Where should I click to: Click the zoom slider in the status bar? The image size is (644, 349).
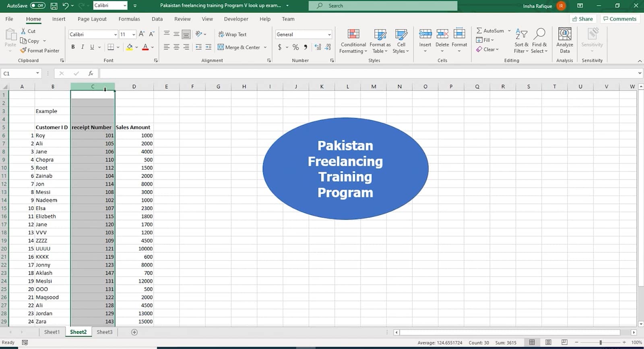(x=601, y=343)
